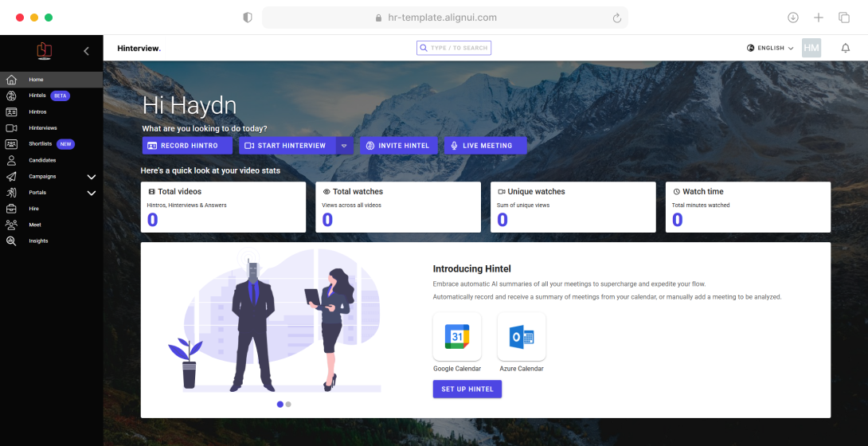Switch to the second carousel slide dot
The height and width of the screenshot is (446, 868).
[288, 405]
